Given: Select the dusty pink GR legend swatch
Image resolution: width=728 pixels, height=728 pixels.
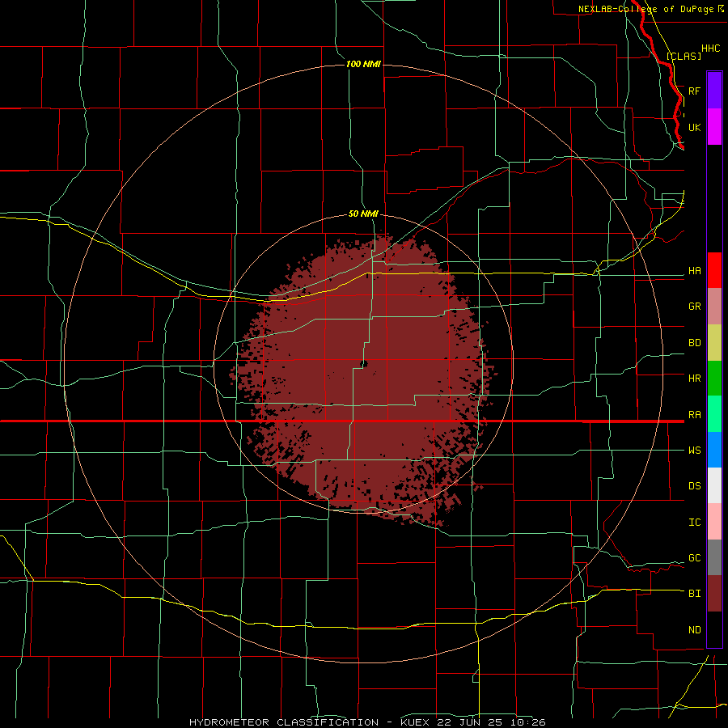Looking at the screenshot, I should pos(714,307).
